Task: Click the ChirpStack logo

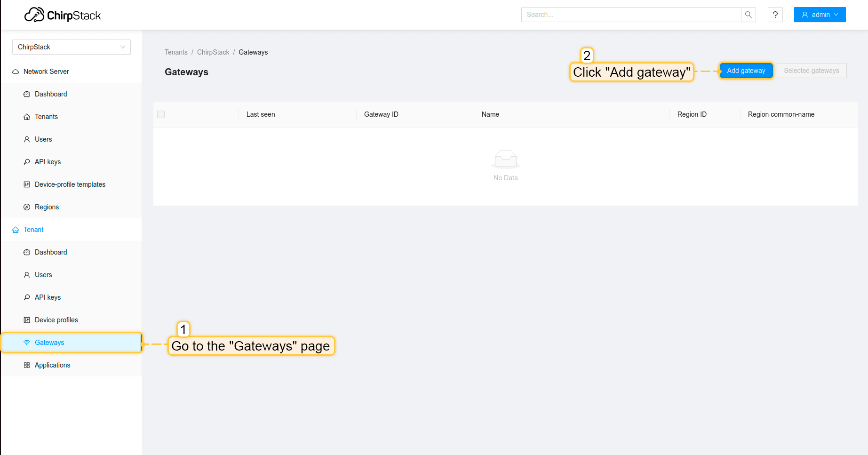Action: tap(63, 15)
